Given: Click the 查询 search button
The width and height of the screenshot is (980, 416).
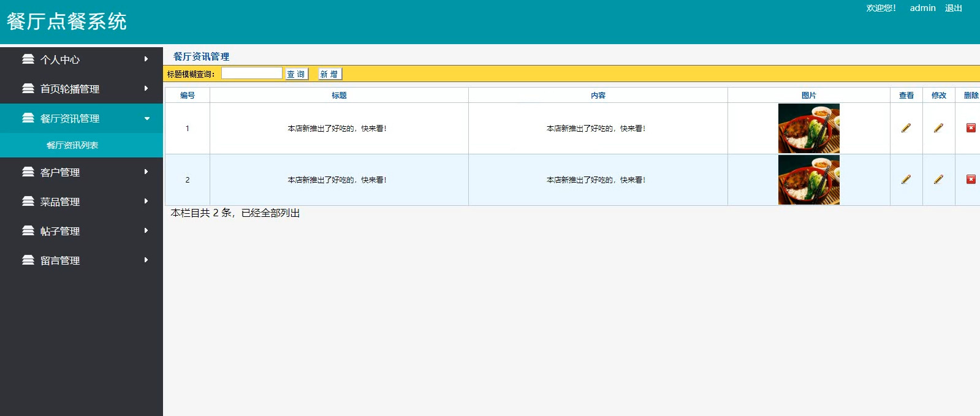Looking at the screenshot, I should [297, 74].
